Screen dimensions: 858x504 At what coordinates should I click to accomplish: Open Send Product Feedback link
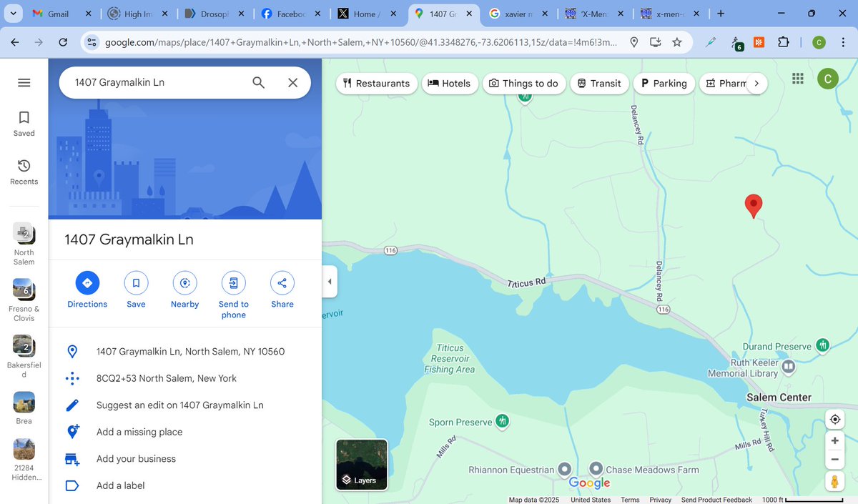[716, 500]
